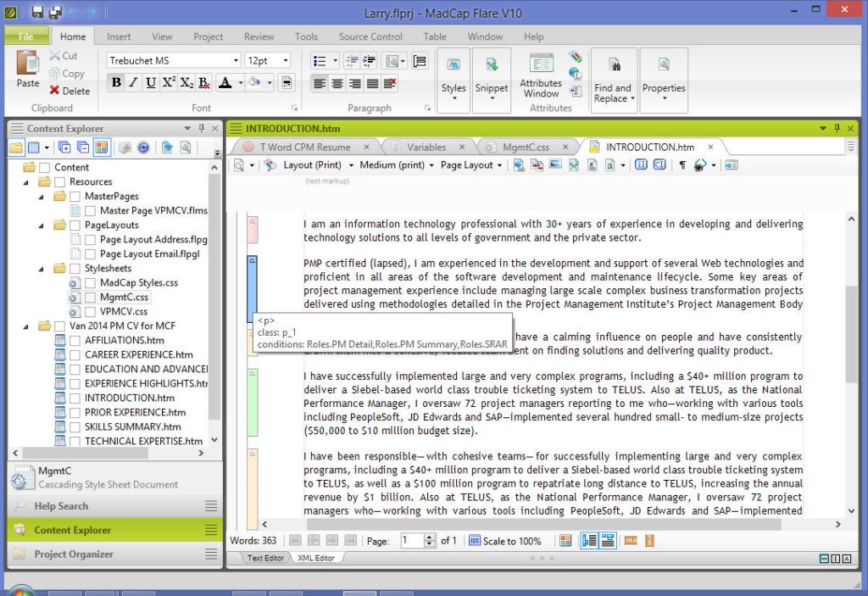Viewport: 868px width, 596px height.
Task: Check the INTRODUCTION.htm checkbox in tree
Action: [75, 398]
